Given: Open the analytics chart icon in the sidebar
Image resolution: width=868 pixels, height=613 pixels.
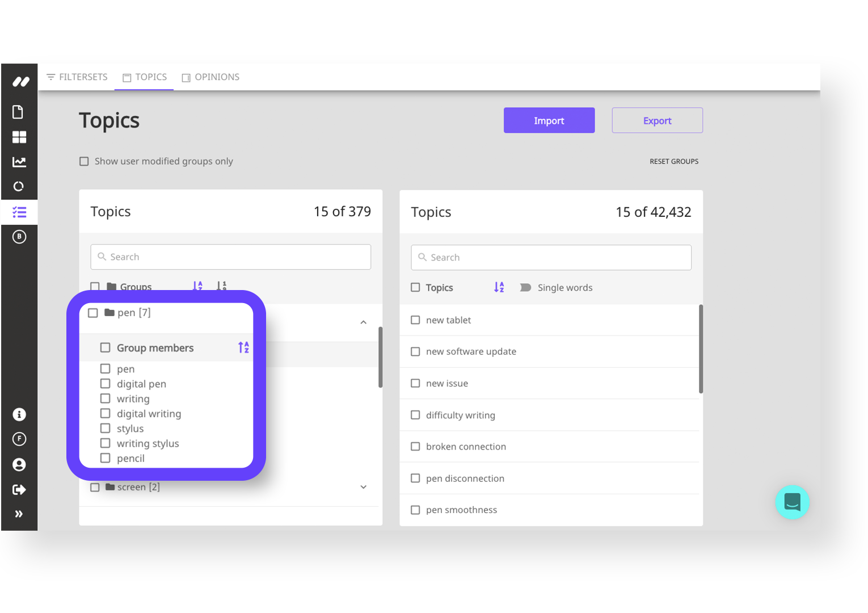Looking at the screenshot, I should pyautogui.click(x=19, y=162).
